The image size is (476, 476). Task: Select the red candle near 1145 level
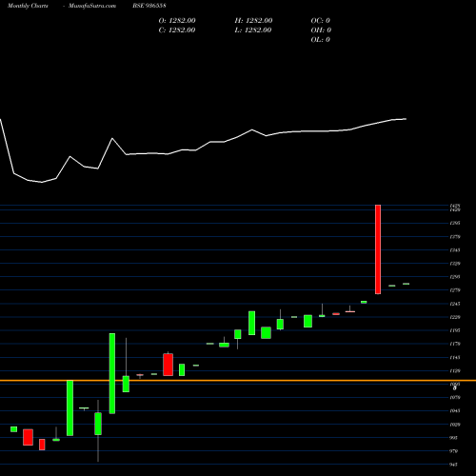pyautogui.click(x=168, y=365)
